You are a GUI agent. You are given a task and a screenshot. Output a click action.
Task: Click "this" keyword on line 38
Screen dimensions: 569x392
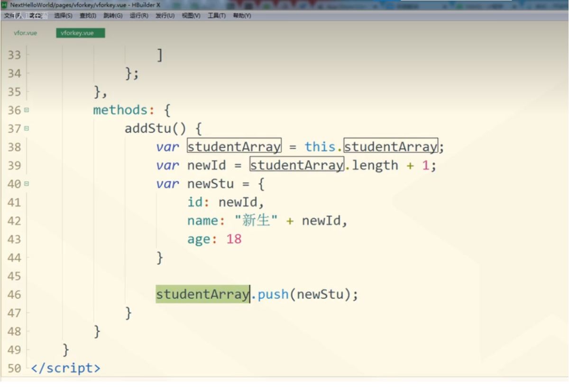pos(320,147)
